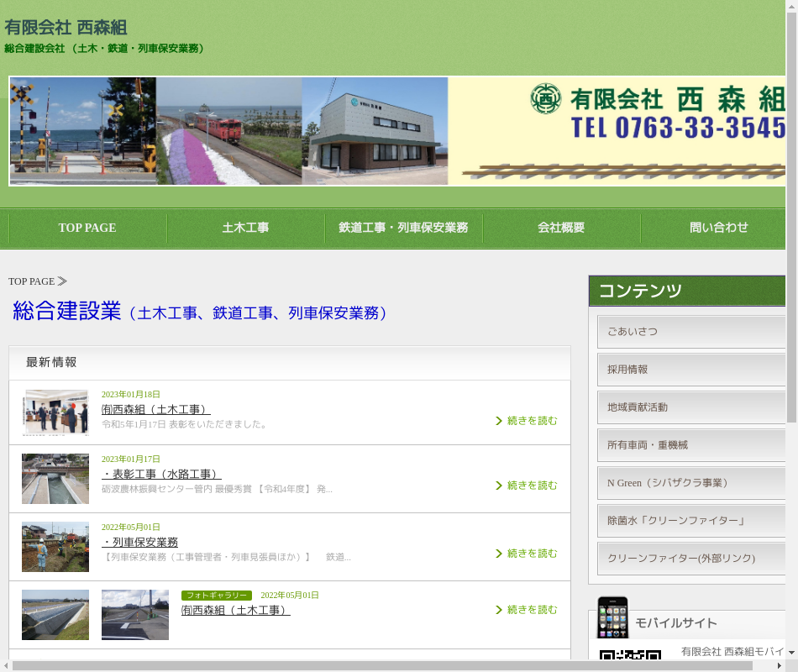Click the TOP PAGE breadcrumb link
Image resolution: width=798 pixels, height=672 pixels.
[x=31, y=281]
